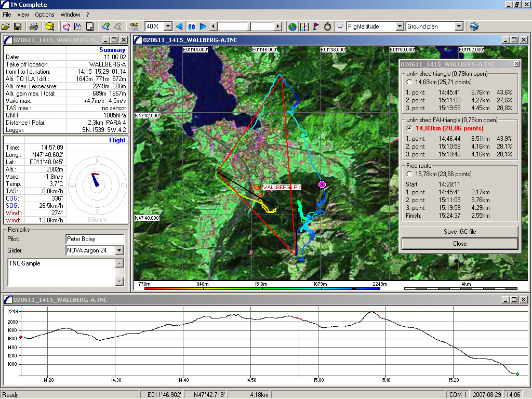Click the TNC-Sample remarks text box

coord(61,272)
